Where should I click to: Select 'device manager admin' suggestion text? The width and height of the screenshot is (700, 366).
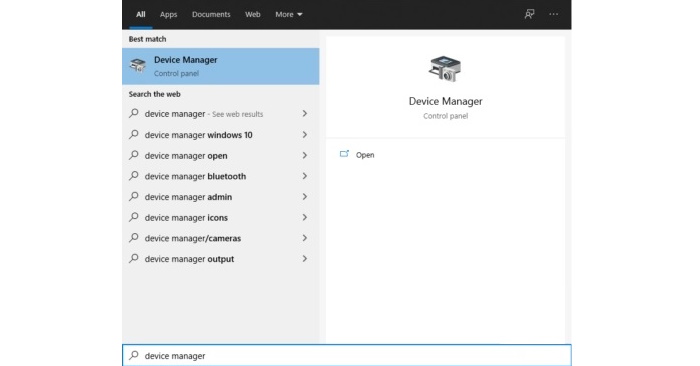(x=188, y=197)
